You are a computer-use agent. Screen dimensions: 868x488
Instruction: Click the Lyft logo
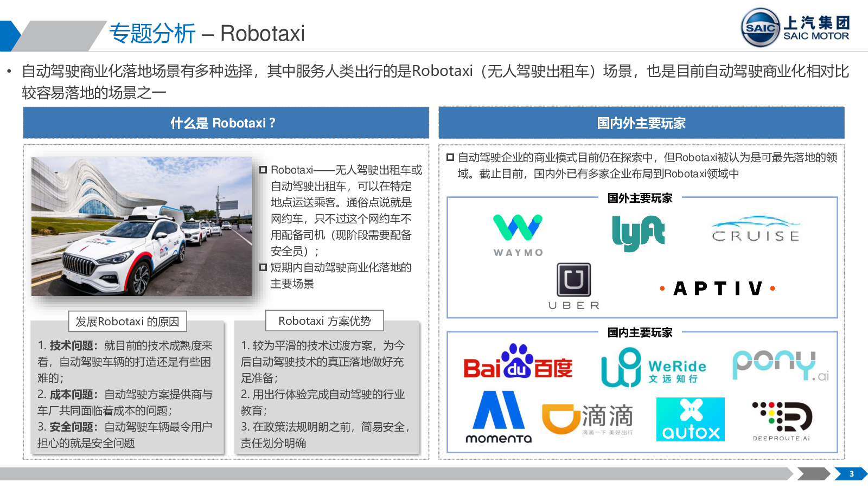coord(639,233)
